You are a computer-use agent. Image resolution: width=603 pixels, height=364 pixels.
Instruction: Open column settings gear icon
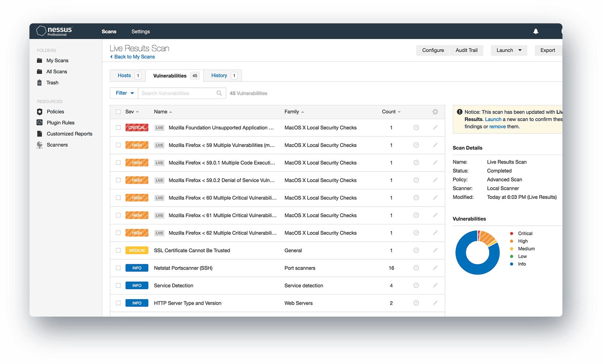(x=435, y=112)
